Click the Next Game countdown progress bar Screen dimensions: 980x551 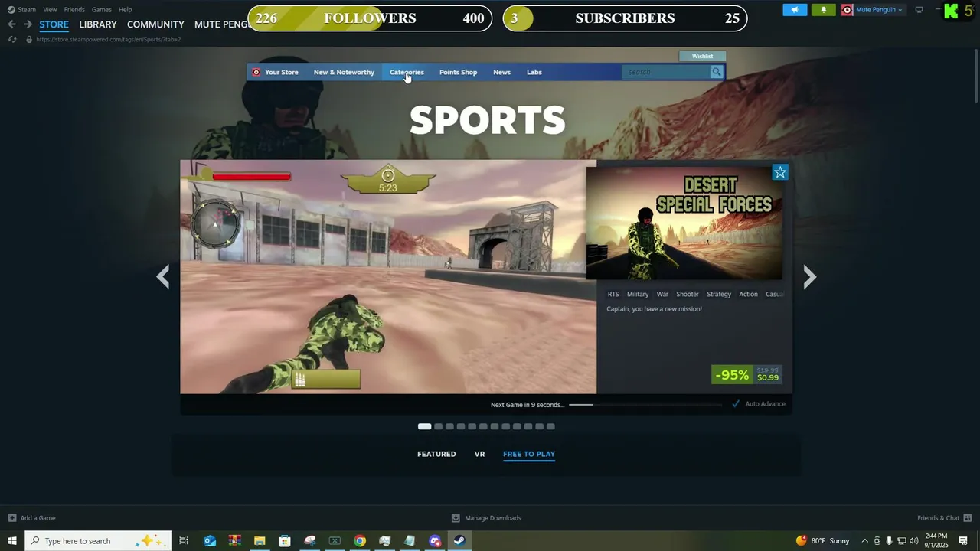tap(645, 404)
